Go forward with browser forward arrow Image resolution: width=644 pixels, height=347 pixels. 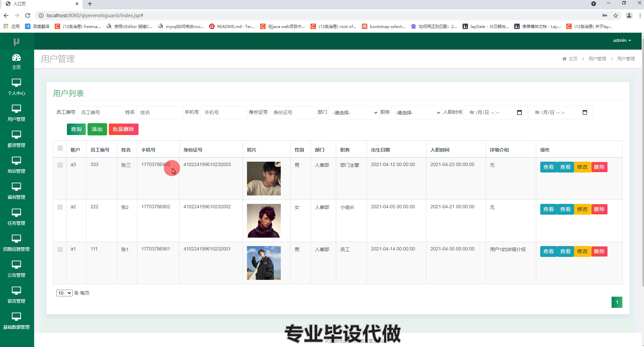[x=17, y=16]
